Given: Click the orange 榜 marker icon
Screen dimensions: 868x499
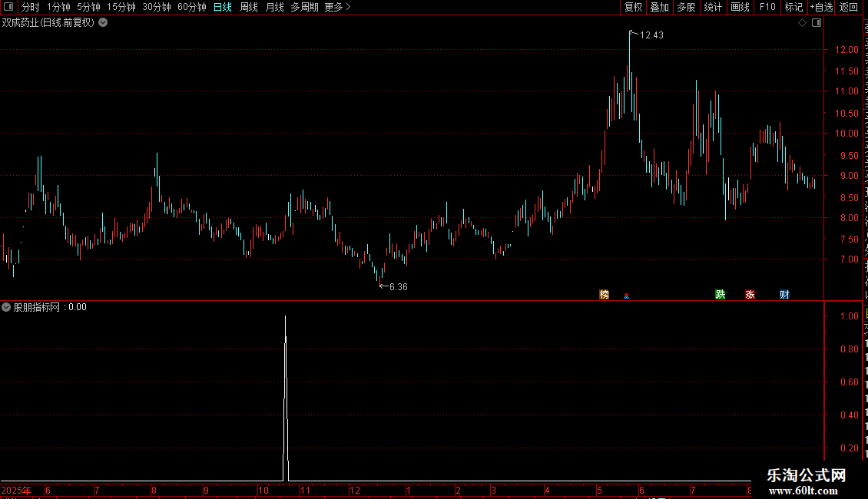Looking at the screenshot, I should 604,294.
